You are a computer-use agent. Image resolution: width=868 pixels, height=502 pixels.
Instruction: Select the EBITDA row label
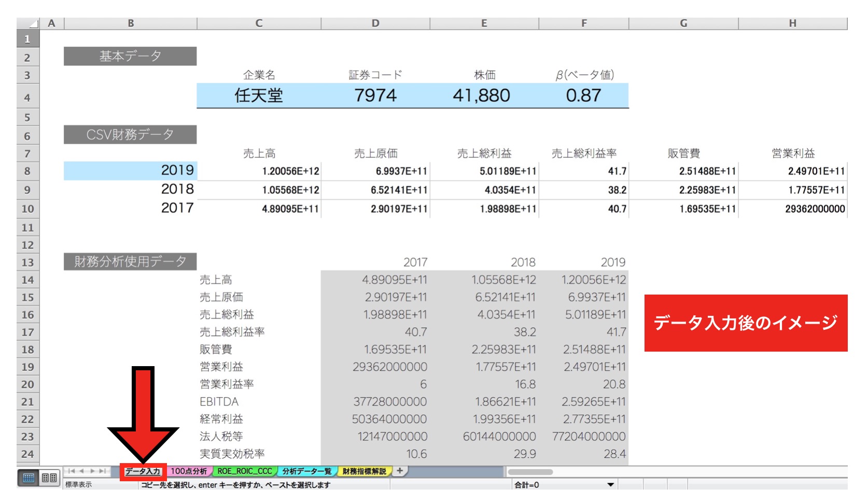(x=219, y=402)
